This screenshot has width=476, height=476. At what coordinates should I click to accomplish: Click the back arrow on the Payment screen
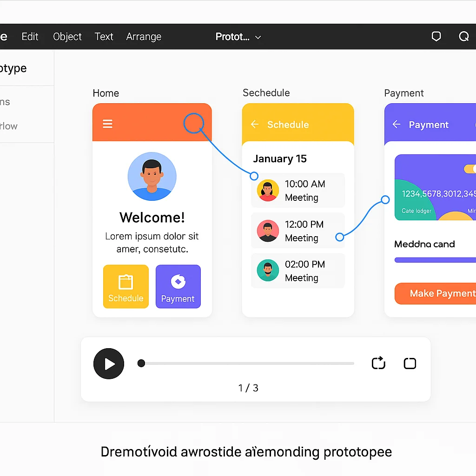click(x=396, y=124)
